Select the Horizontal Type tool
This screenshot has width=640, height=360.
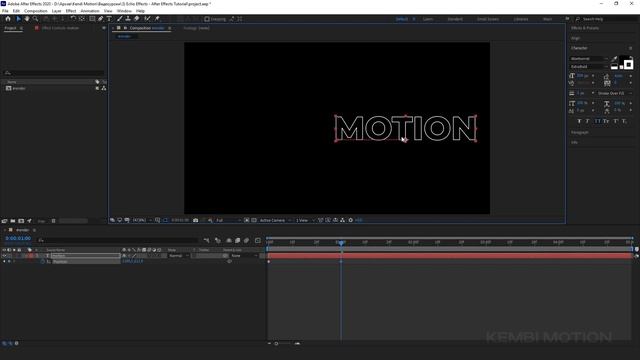(109, 19)
